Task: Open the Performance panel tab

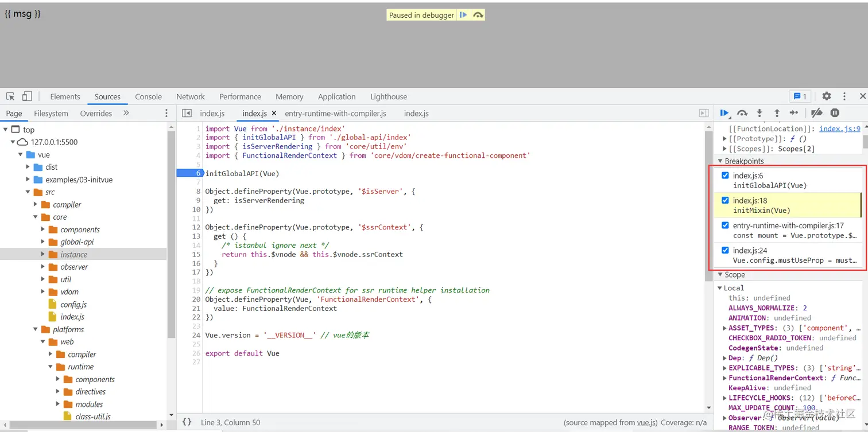Action: click(x=240, y=96)
